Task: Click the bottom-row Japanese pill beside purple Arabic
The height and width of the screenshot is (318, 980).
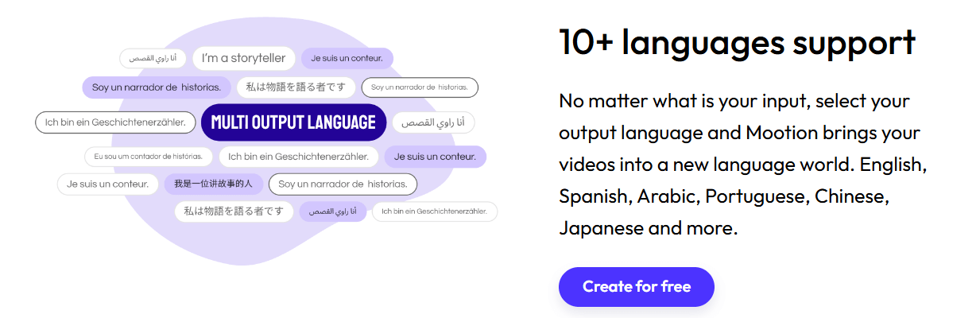Action: click(x=234, y=211)
